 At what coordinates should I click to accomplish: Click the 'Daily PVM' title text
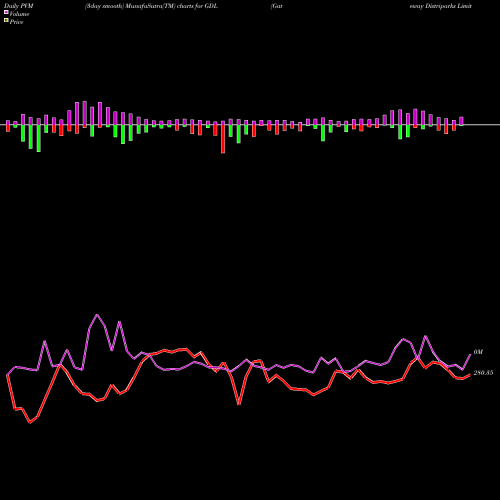point(19,6)
